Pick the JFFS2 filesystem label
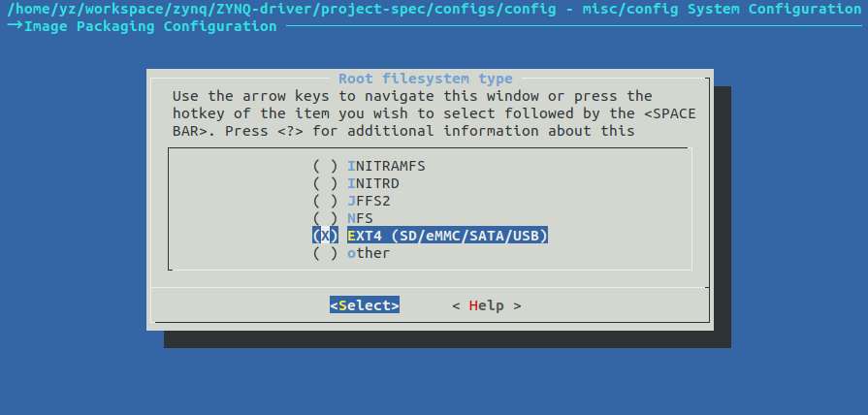The image size is (868, 415). (369, 201)
